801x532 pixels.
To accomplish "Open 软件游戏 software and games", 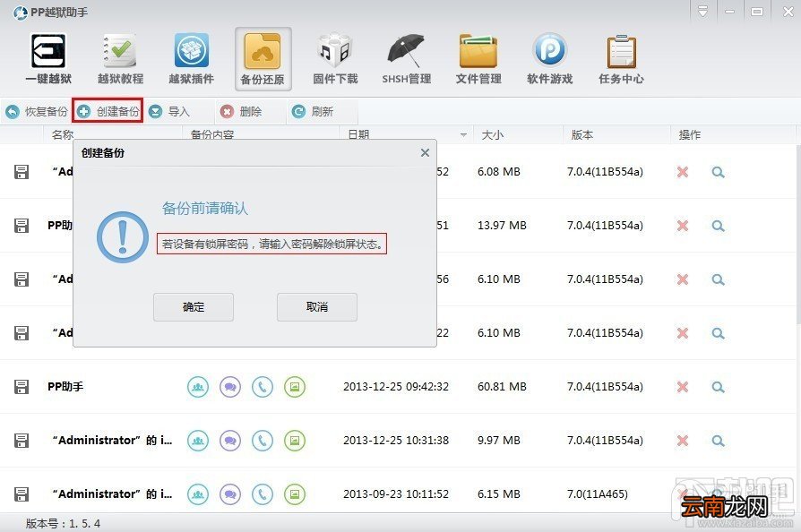I will click(549, 59).
